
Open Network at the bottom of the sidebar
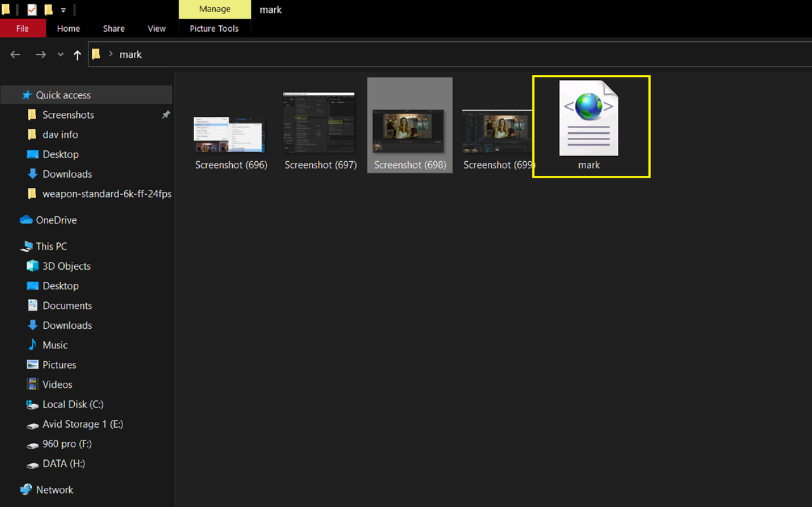(54, 489)
